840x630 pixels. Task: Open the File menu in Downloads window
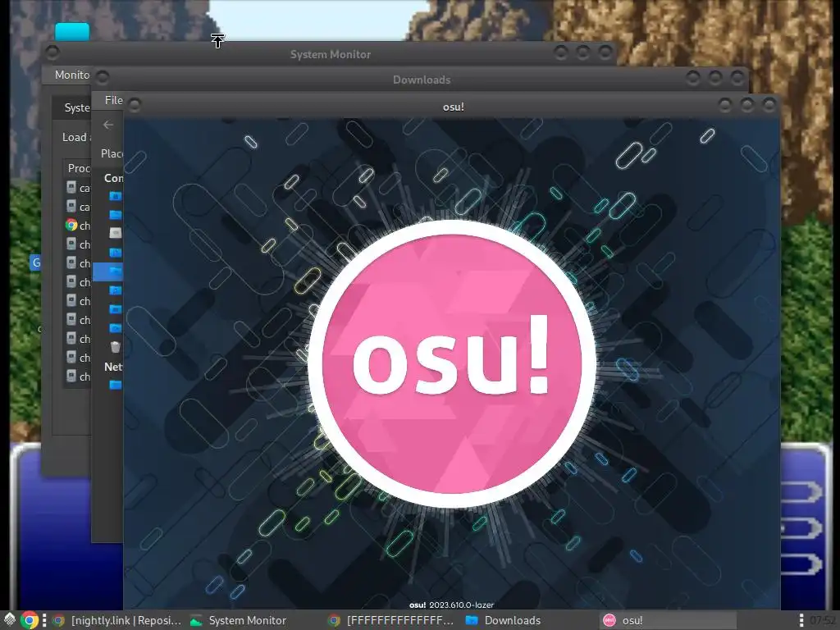click(113, 100)
